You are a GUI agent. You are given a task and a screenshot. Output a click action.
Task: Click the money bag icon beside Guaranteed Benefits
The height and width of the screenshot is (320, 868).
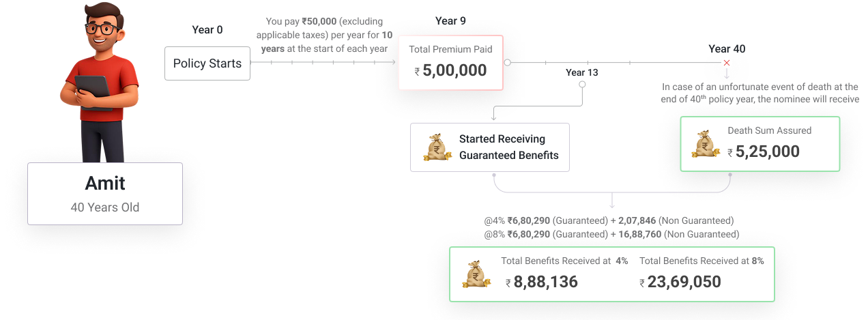pyautogui.click(x=437, y=147)
